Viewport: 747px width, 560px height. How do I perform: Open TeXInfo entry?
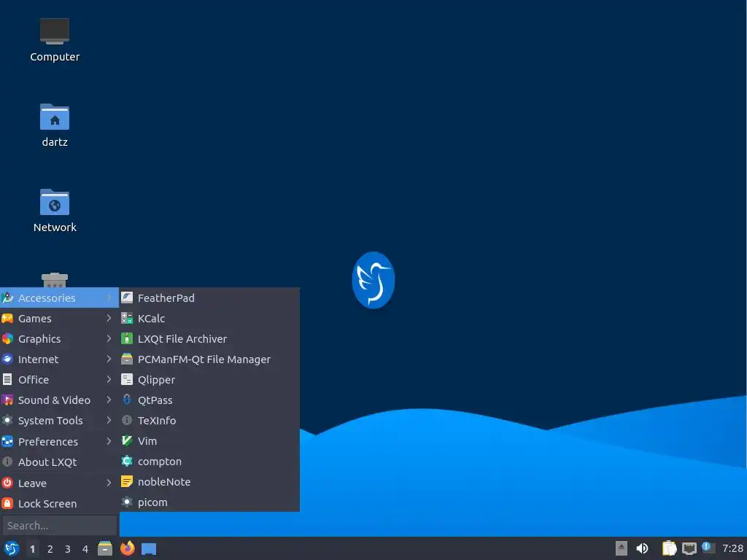pos(209,421)
